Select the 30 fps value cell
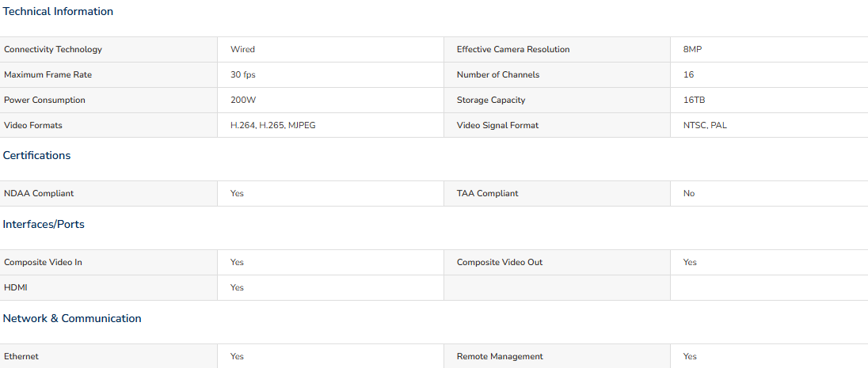 (330, 74)
